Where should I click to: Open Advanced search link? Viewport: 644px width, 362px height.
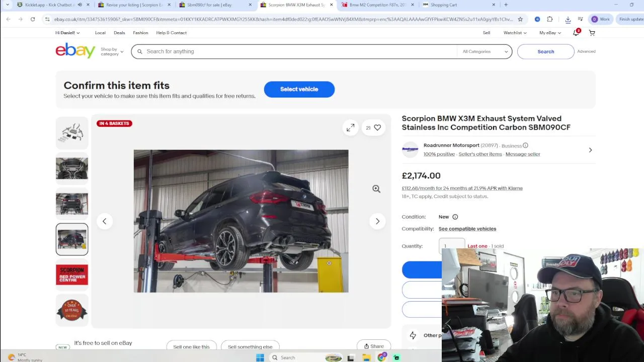click(586, 51)
